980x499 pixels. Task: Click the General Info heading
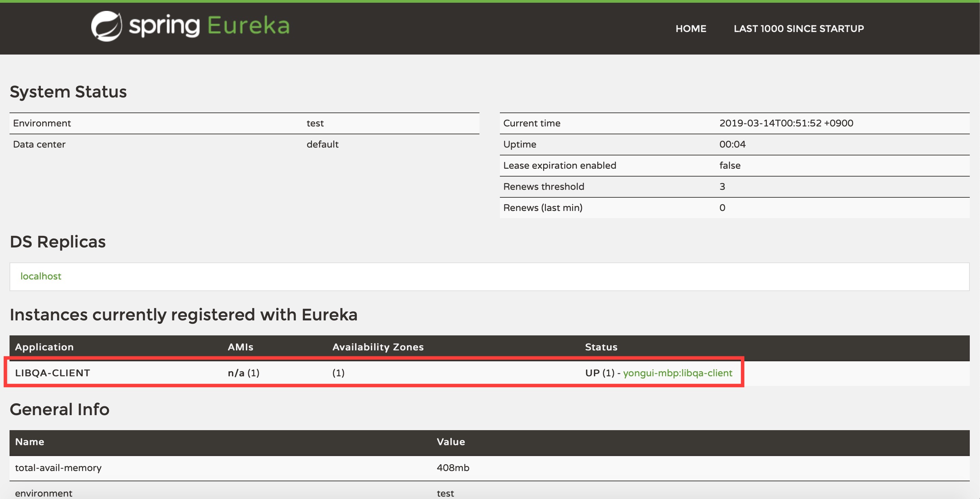[59, 409]
